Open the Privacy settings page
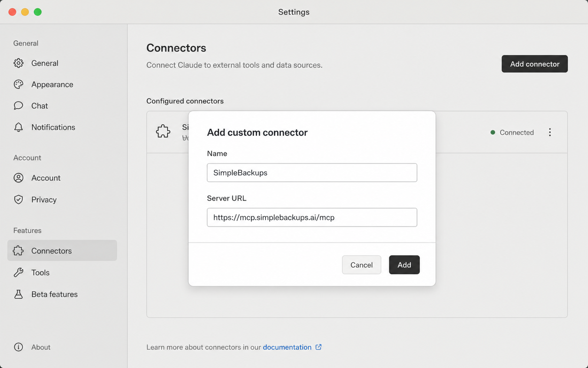The height and width of the screenshot is (368, 588). coord(62,200)
